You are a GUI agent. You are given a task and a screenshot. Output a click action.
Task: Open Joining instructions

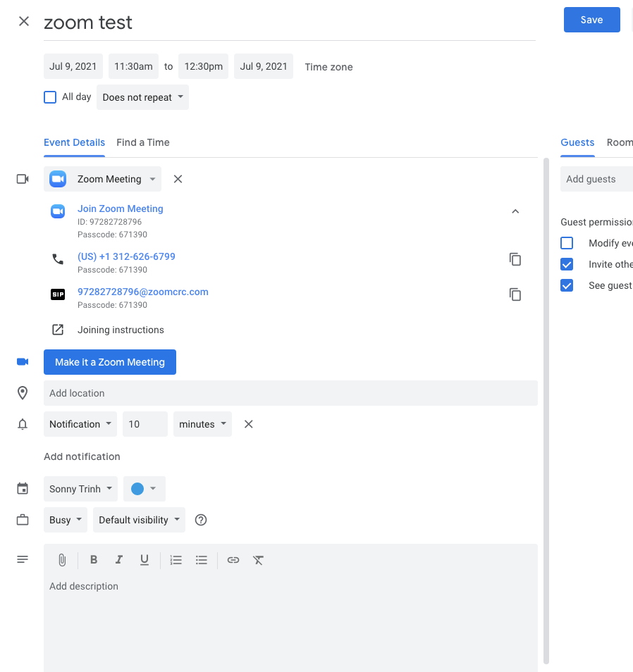[121, 330]
